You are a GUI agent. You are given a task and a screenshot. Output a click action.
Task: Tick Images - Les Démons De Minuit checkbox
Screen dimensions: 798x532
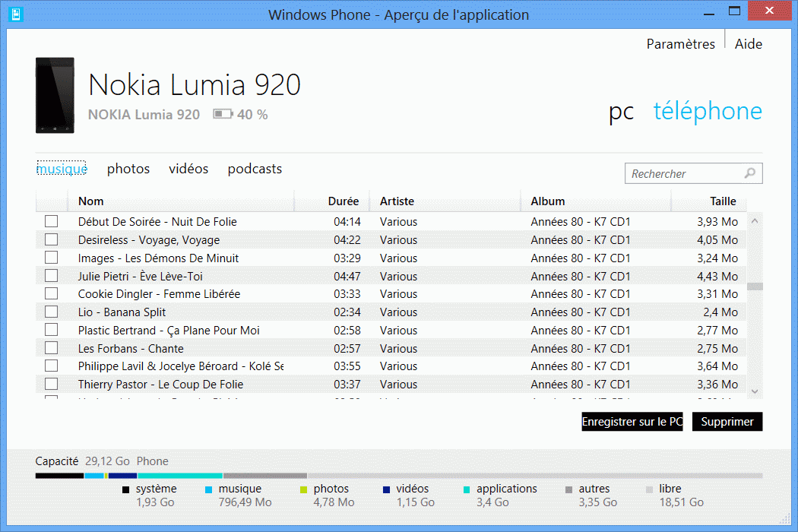(x=52, y=258)
